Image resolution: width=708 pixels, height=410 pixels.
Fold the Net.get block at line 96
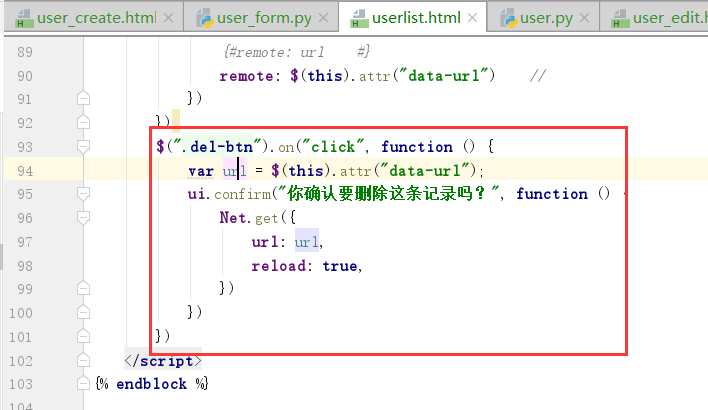point(84,218)
